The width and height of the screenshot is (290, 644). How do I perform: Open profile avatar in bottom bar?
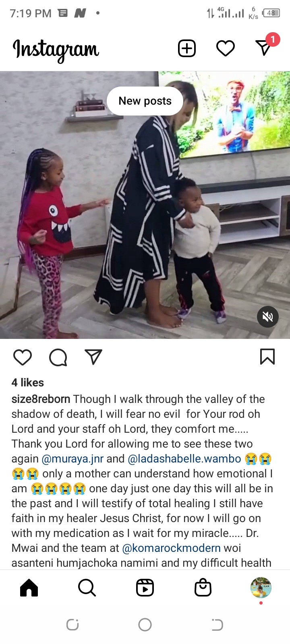pos(261,588)
